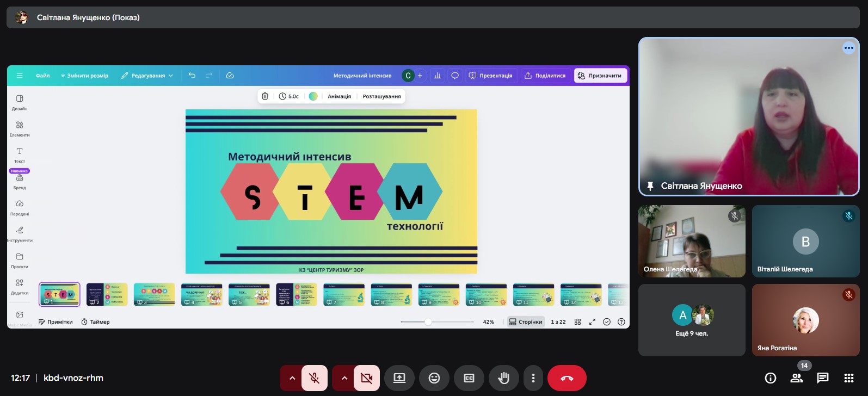
Task: Show the participants list
Action: coord(796,378)
